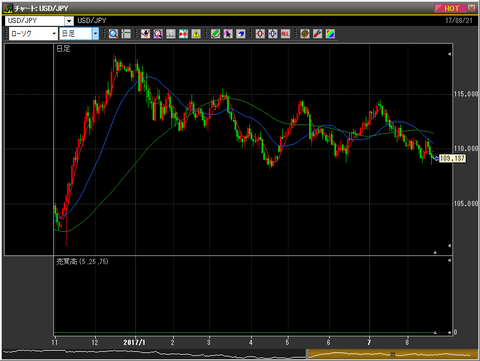This screenshot has width=480, height=361.
Task: Click the gray overview scrollbar left portion
Action: click(x=154, y=354)
